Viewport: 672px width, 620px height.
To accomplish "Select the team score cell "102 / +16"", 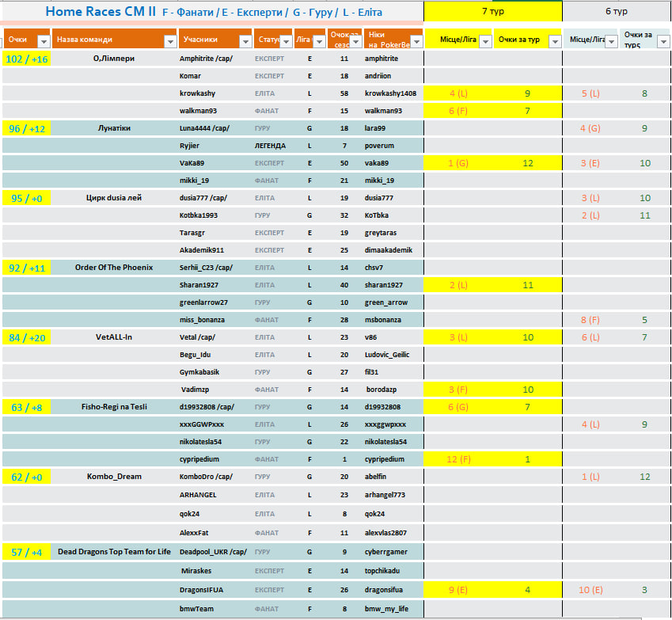I will point(27,59).
